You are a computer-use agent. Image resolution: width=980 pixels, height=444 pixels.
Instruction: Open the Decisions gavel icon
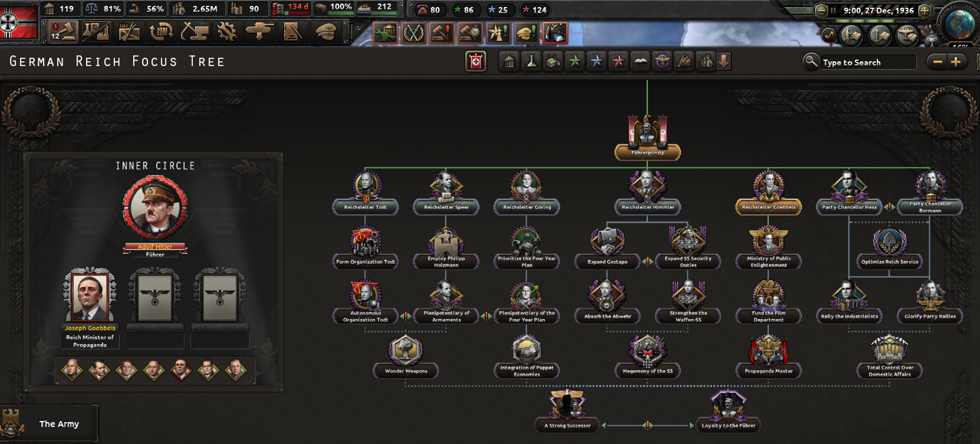[63, 32]
